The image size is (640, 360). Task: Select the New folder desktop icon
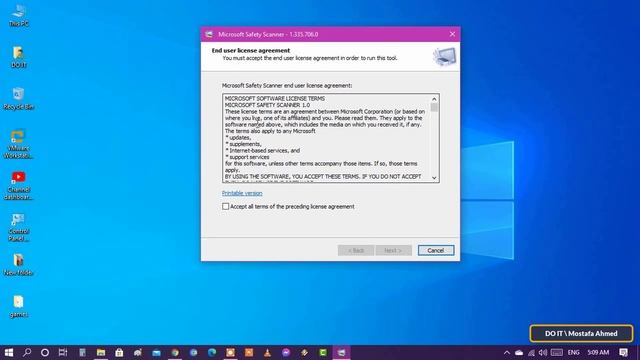coord(18,264)
